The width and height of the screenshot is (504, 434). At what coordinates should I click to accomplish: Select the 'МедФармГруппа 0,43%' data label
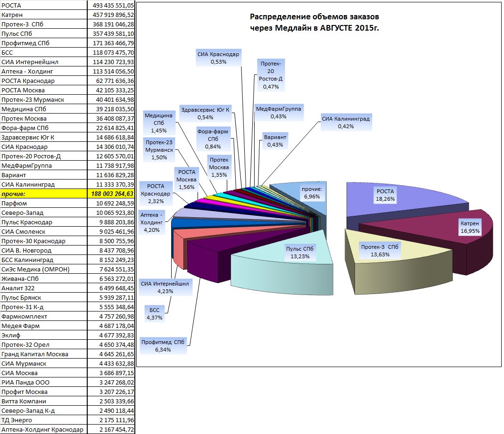pyautogui.click(x=278, y=113)
